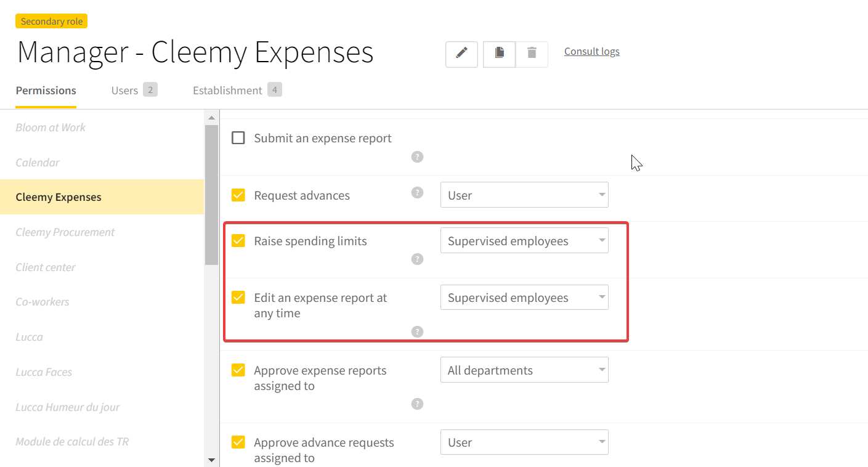Uncheck Approve advance requests assigned to
The height and width of the screenshot is (467, 868).
point(238,442)
